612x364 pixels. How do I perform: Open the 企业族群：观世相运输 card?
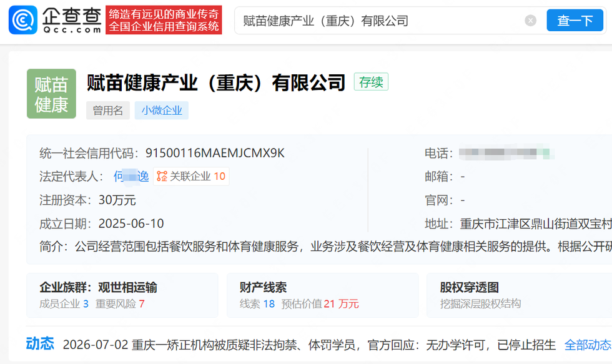pyautogui.click(x=122, y=295)
